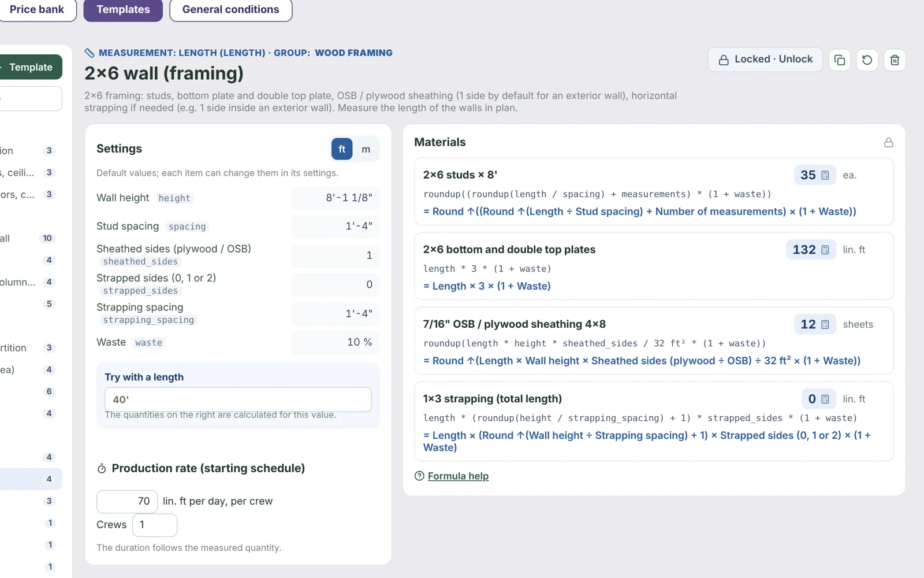Screen dimensions: 924x578
Task: Click the question mark icon beside Formula help
Action: click(419, 476)
